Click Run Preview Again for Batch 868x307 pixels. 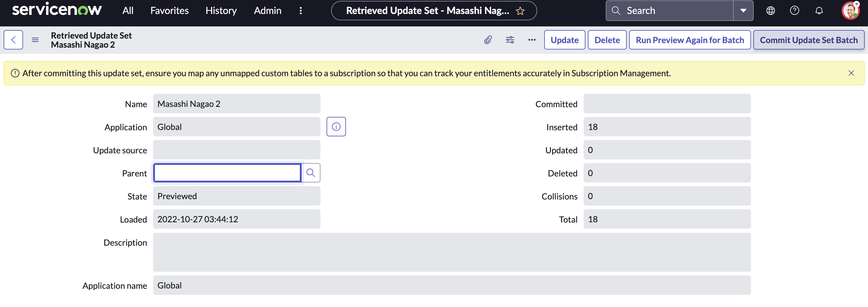pos(690,40)
